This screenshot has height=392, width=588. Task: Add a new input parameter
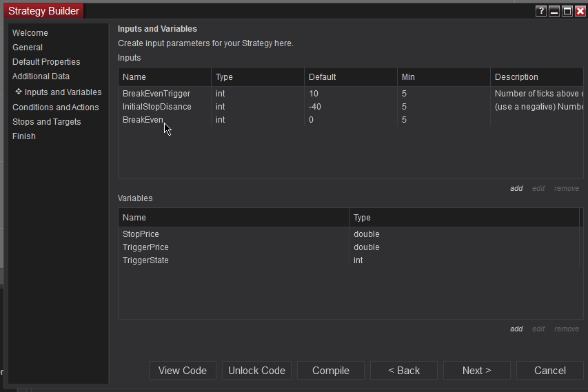pos(516,189)
